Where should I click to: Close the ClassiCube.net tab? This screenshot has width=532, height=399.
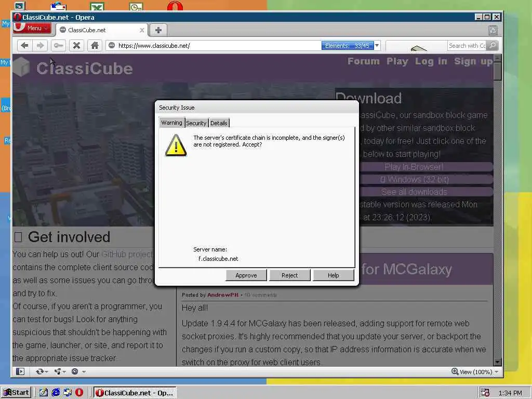142,30
